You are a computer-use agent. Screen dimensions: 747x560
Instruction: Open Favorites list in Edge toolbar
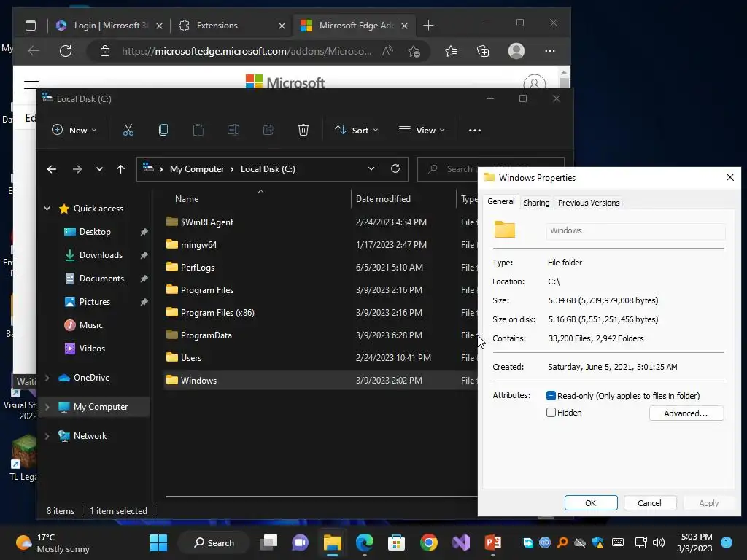tap(451, 51)
